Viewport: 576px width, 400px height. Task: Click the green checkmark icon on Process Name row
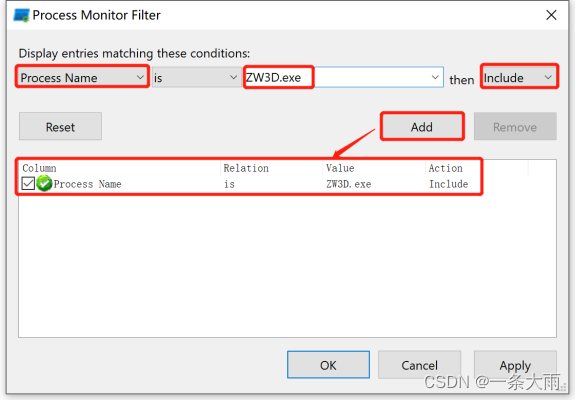(x=44, y=183)
